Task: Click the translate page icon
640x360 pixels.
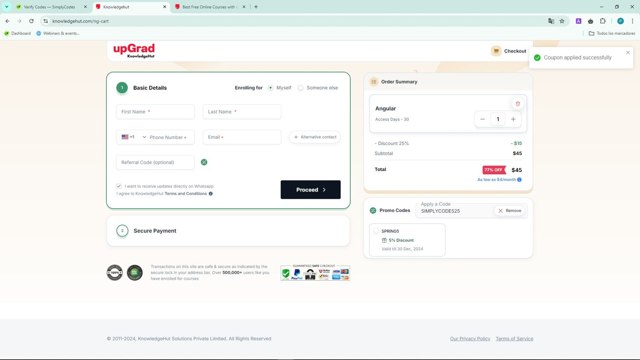Action: pyautogui.click(x=551, y=21)
